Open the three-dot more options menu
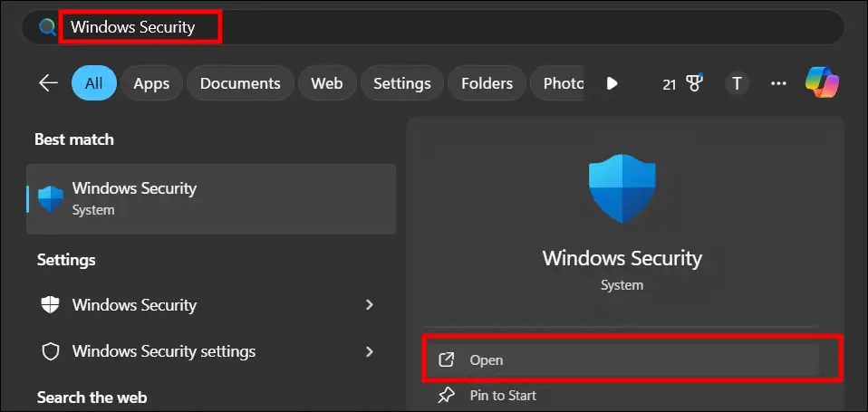868x412 pixels. [x=778, y=83]
